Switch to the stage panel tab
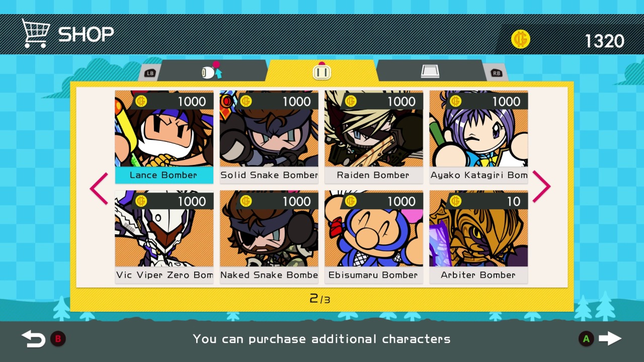 click(430, 72)
